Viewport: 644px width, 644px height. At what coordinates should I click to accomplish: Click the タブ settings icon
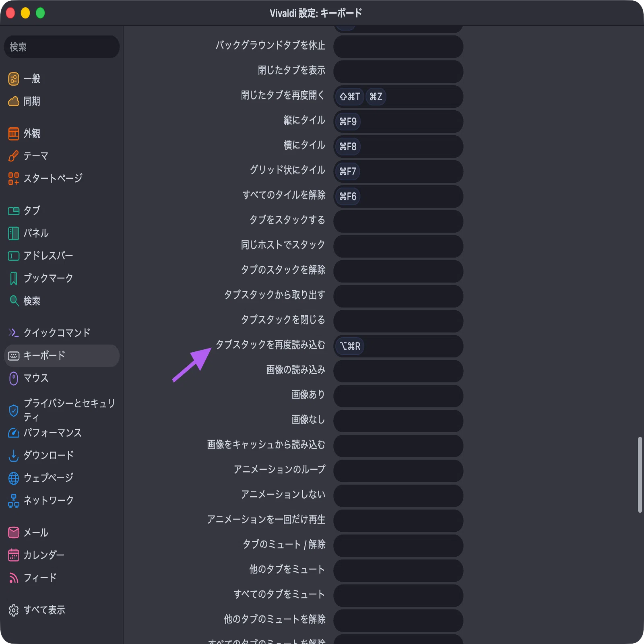(x=14, y=211)
